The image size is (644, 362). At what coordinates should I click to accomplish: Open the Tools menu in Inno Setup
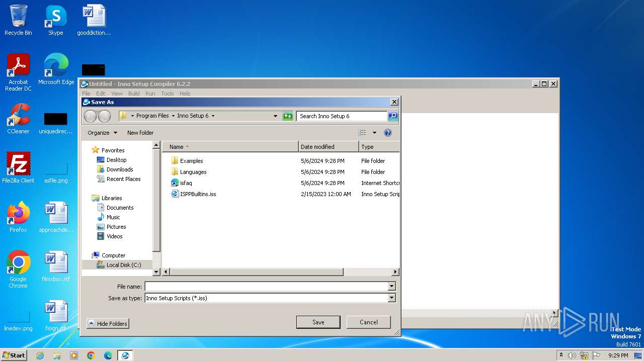coord(168,94)
